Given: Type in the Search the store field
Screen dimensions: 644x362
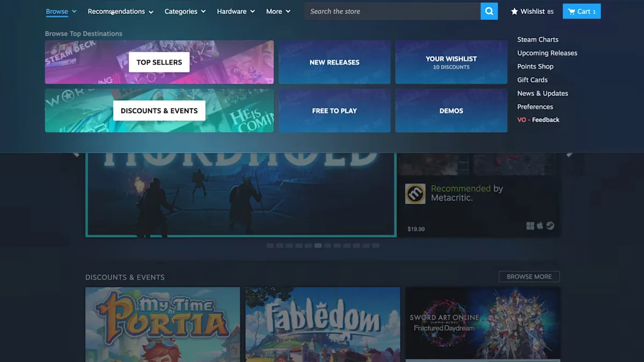Looking at the screenshot, I should click(x=392, y=11).
